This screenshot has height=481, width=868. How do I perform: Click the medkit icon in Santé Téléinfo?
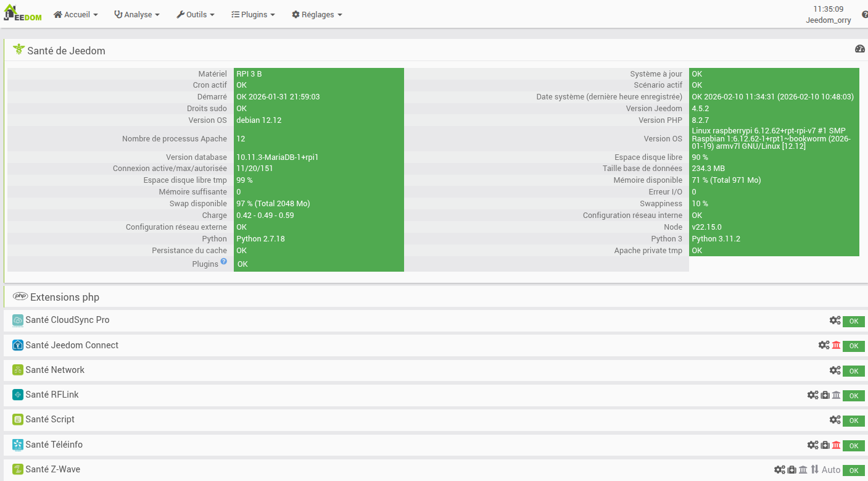(x=825, y=445)
